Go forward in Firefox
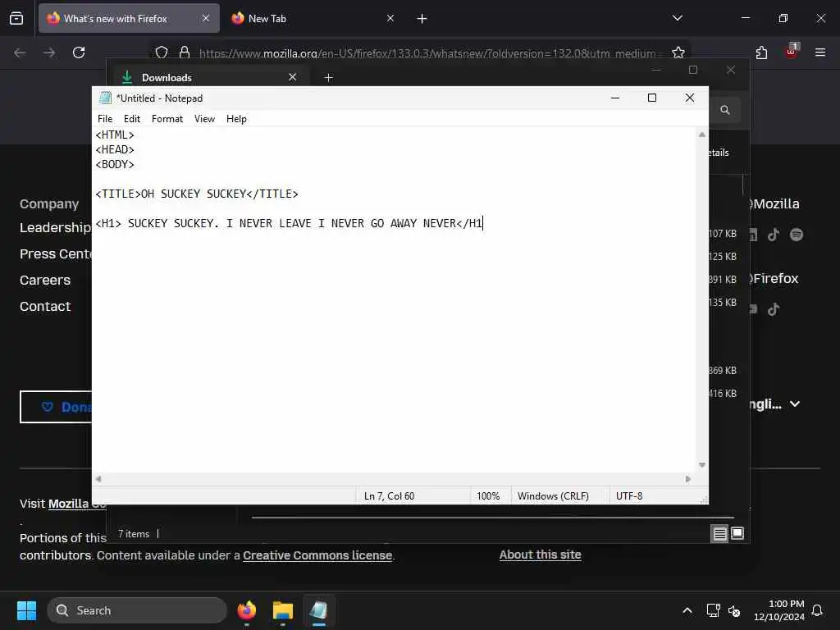The height and width of the screenshot is (630, 840). point(49,52)
